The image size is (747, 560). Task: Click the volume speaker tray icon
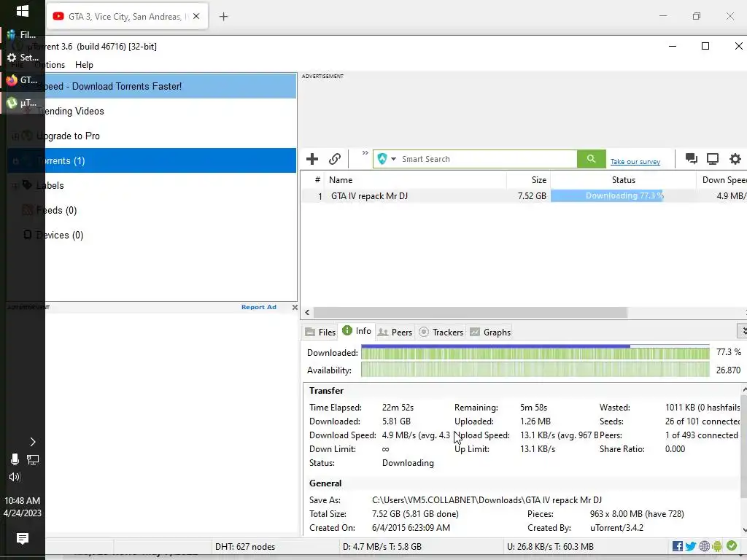click(15, 477)
